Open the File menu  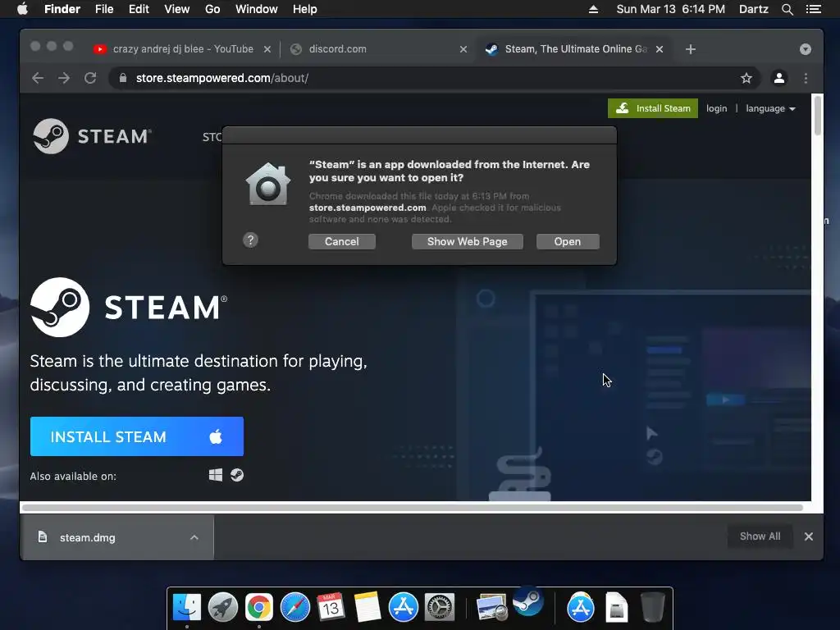(x=104, y=9)
